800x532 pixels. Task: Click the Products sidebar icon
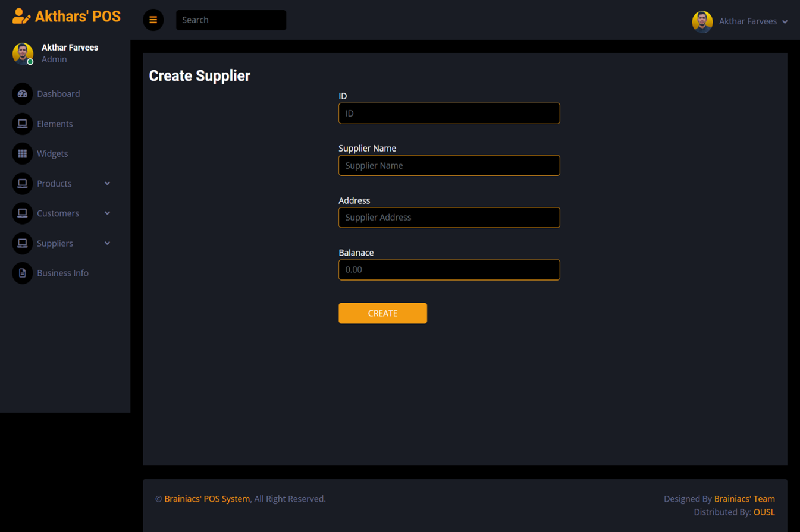(23, 184)
